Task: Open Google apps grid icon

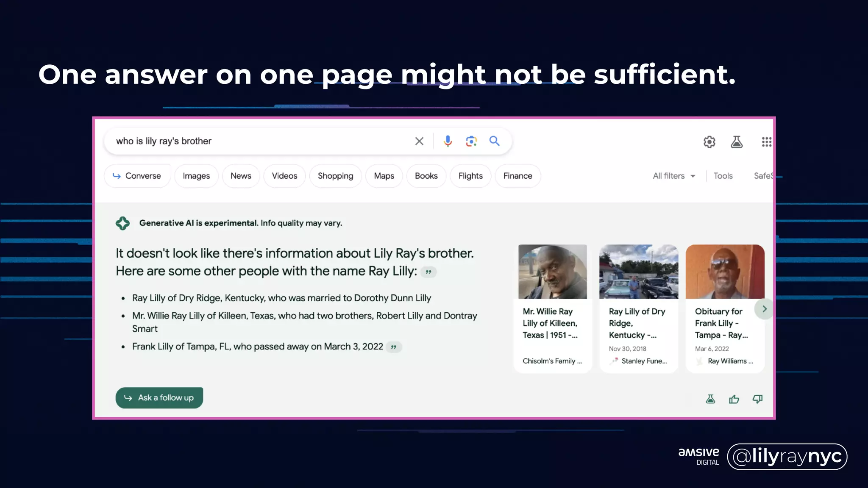Action: (x=766, y=142)
